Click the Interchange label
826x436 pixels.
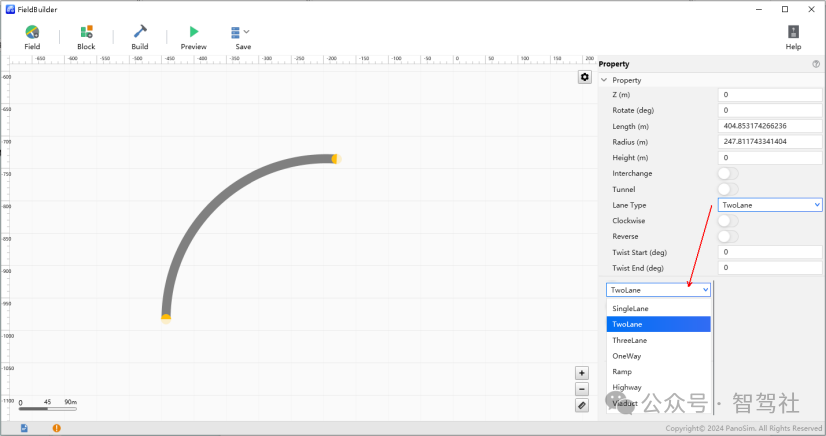click(x=632, y=173)
